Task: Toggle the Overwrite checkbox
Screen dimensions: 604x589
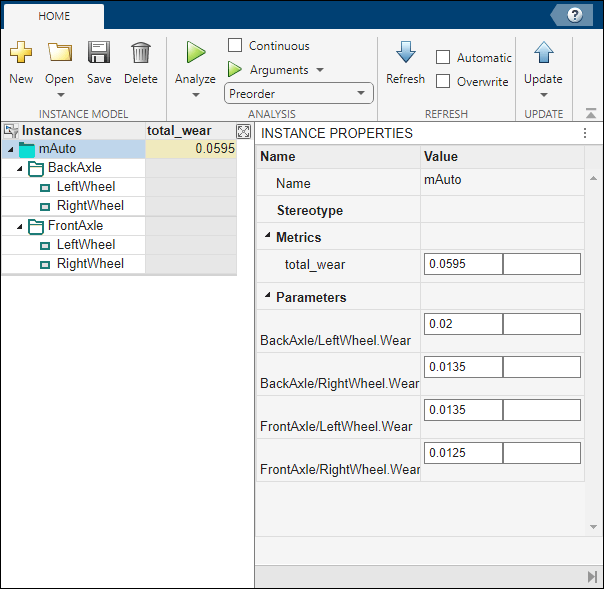Action: tap(443, 81)
